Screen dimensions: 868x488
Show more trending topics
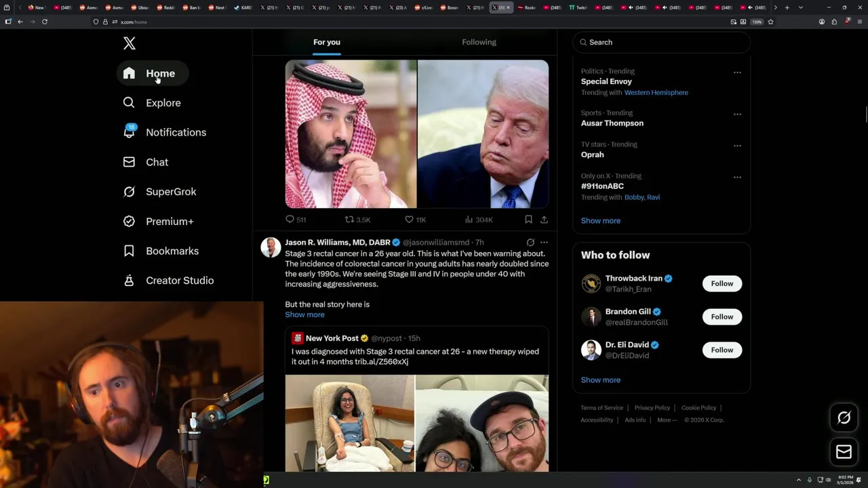[601, 221]
